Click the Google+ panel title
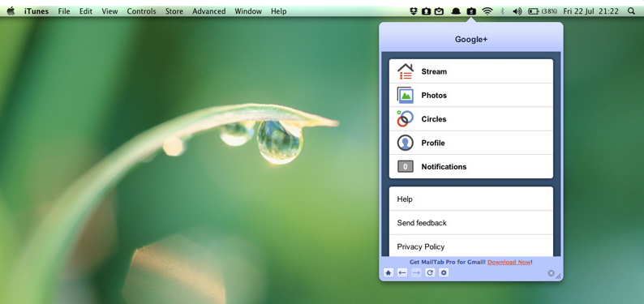Image resolution: width=644 pixels, height=304 pixels. [471, 40]
